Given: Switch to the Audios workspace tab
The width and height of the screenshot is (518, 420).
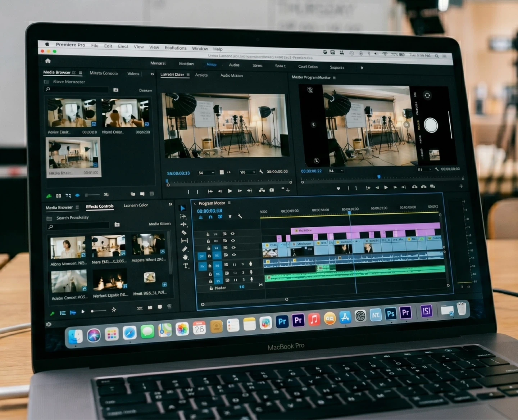Looking at the screenshot, I should (x=234, y=65).
